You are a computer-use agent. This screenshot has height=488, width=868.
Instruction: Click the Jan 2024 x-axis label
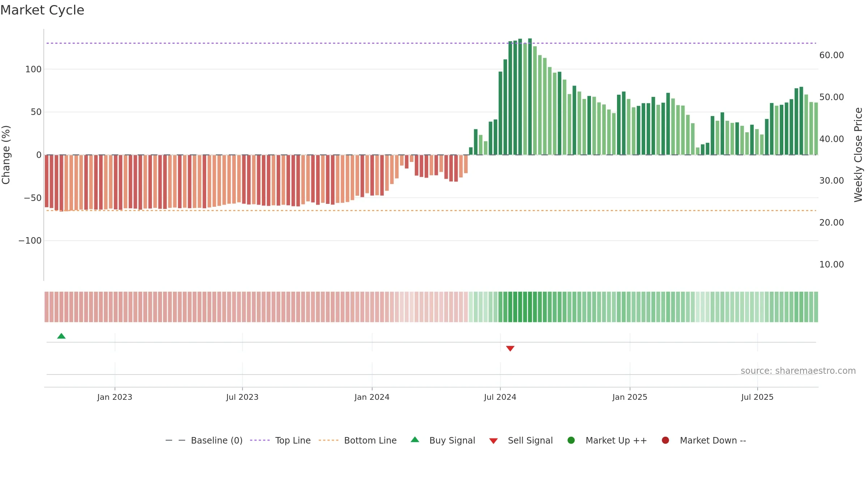[372, 397]
